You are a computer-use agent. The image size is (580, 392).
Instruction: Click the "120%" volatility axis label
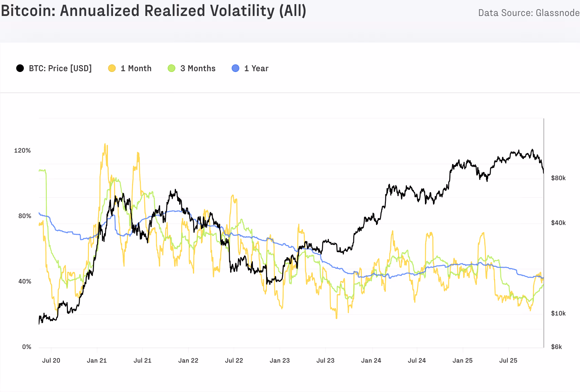(x=22, y=150)
